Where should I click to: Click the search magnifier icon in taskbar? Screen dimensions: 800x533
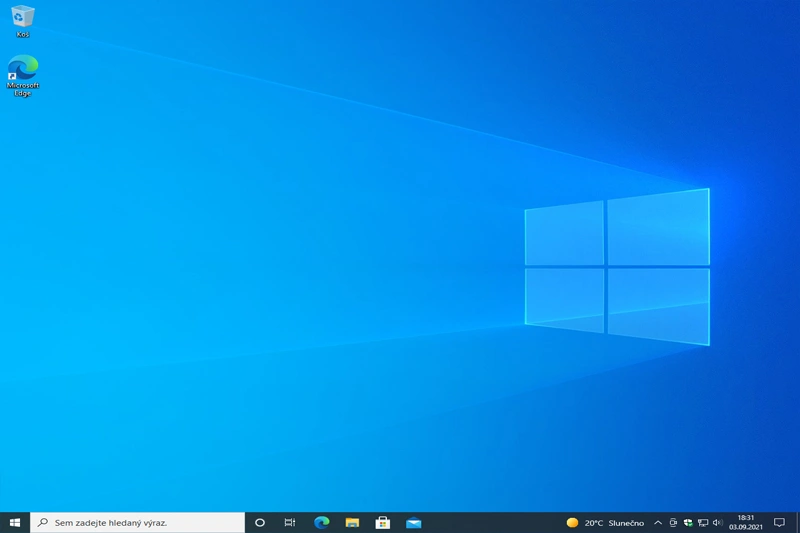(x=43, y=522)
